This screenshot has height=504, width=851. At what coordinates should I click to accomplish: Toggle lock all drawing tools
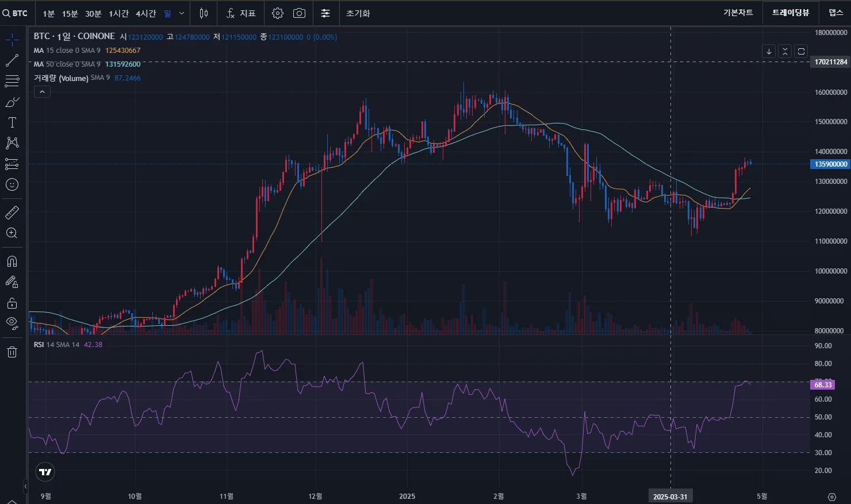click(x=12, y=303)
